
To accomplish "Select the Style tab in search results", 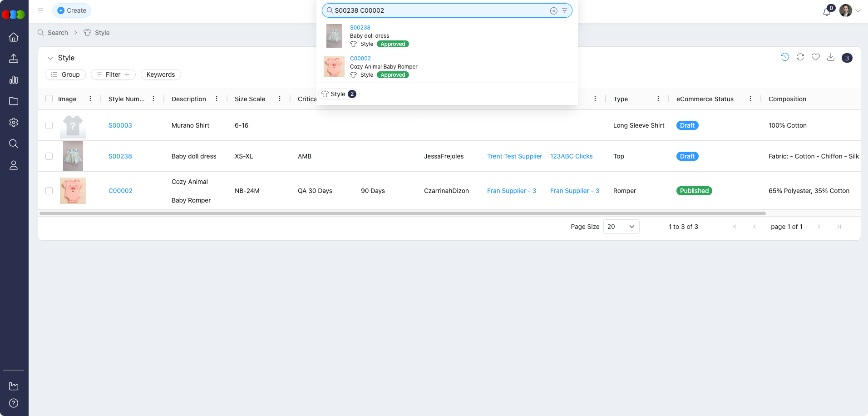I will pos(339,94).
